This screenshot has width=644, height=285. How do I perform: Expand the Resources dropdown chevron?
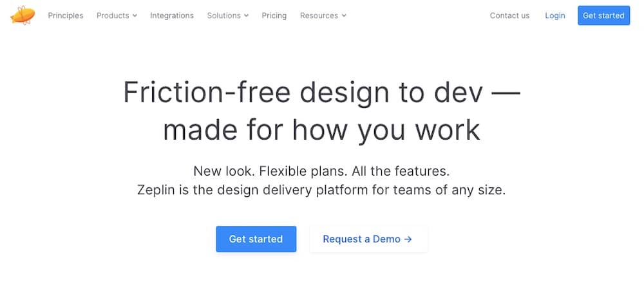tap(344, 15)
